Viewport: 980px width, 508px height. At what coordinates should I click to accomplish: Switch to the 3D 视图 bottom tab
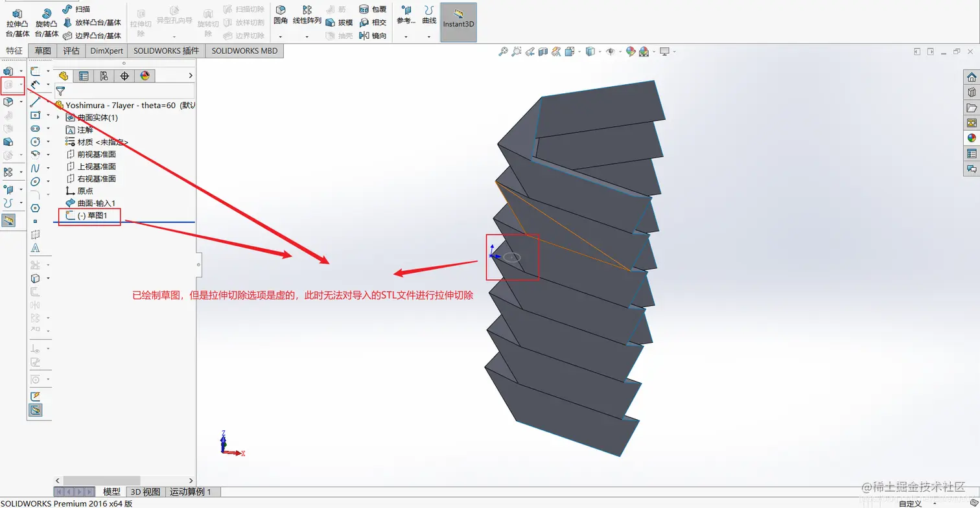(145, 492)
